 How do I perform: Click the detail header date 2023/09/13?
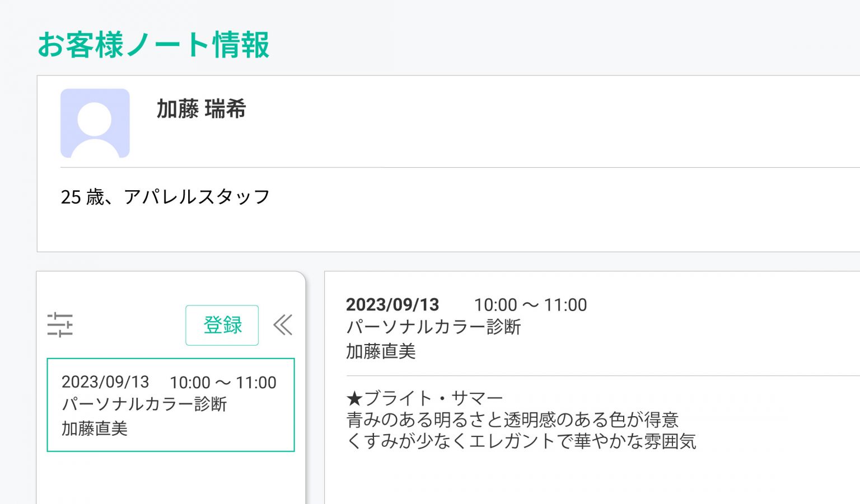point(392,305)
